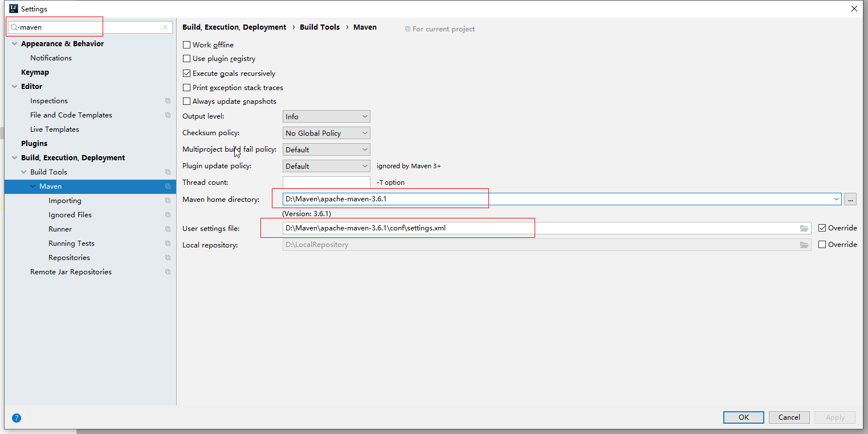This screenshot has height=434, width=868.
Task: Click Build Tools breadcrumb link
Action: pyautogui.click(x=320, y=27)
